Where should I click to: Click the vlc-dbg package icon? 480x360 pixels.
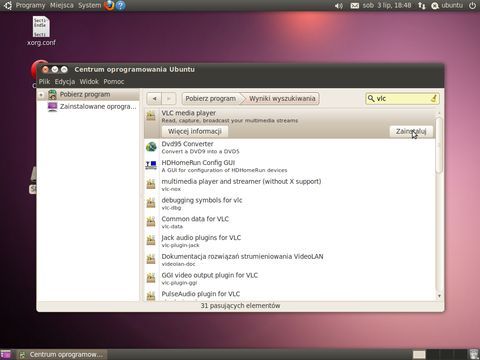(151, 202)
